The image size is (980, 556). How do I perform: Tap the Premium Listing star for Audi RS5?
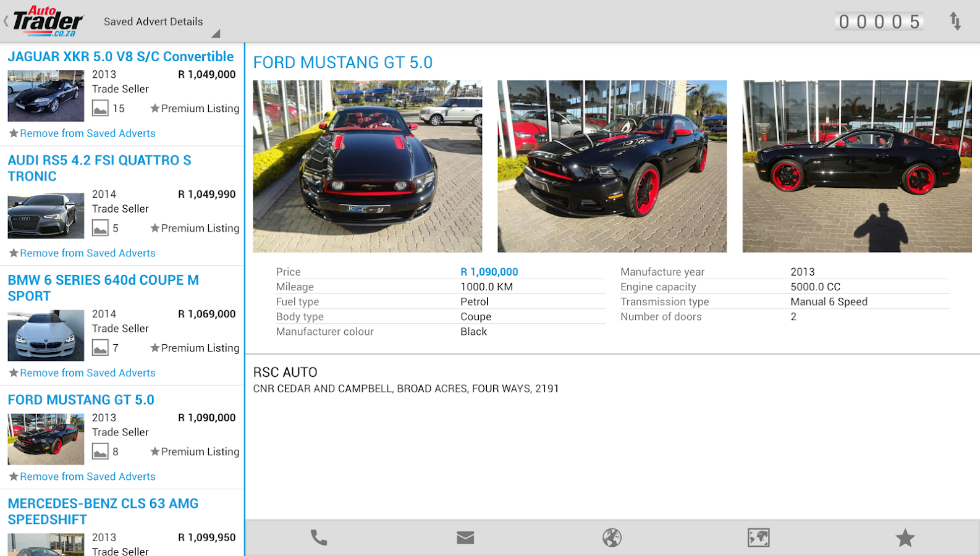point(155,228)
